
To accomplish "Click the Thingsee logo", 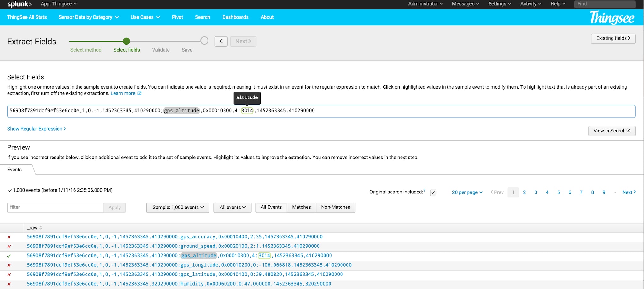I will pos(612,17).
